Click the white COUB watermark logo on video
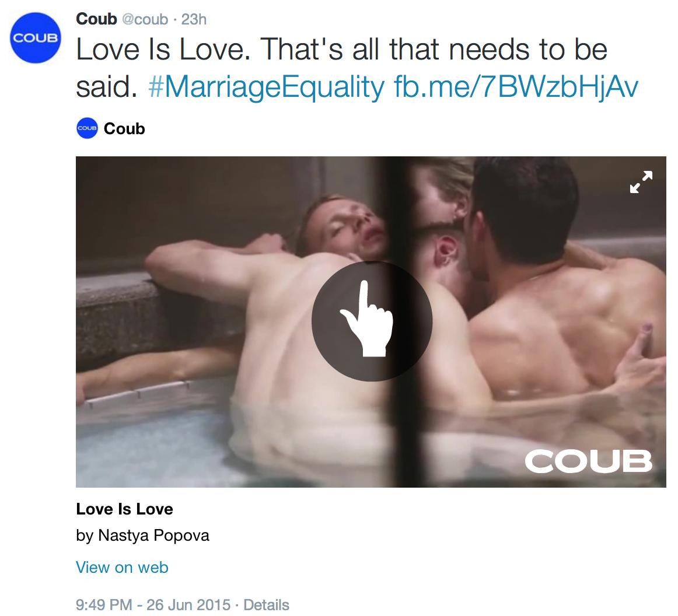This screenshot has height=616, width=678. pos(589,460)
